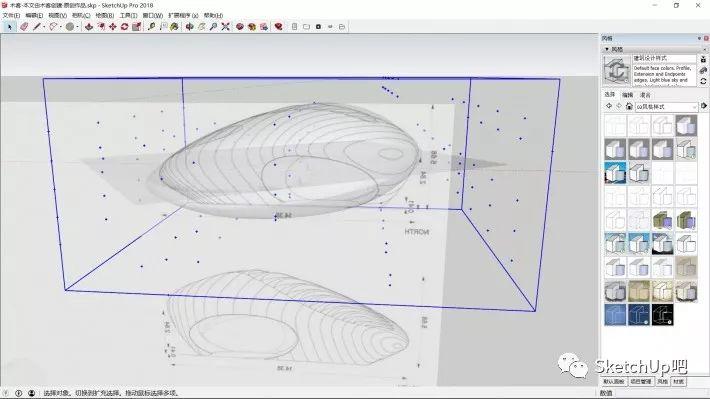
Task: Select the Move tool
Action: (x=113, y=27)
